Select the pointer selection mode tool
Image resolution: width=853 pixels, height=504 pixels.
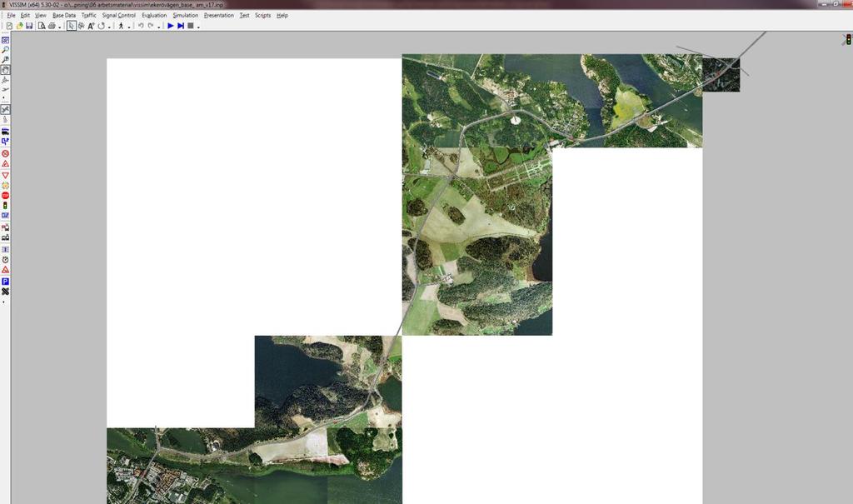coord(72,26)
